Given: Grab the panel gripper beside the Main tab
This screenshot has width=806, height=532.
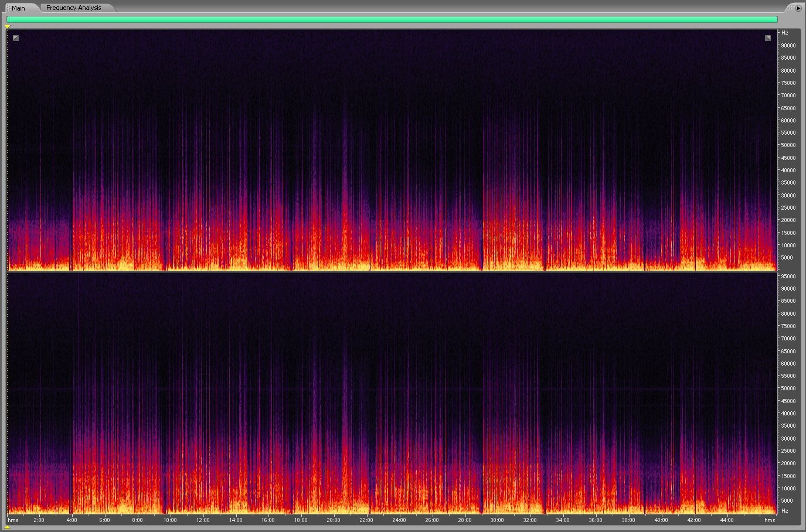Looking at the screenshot, I should point(8,8).
